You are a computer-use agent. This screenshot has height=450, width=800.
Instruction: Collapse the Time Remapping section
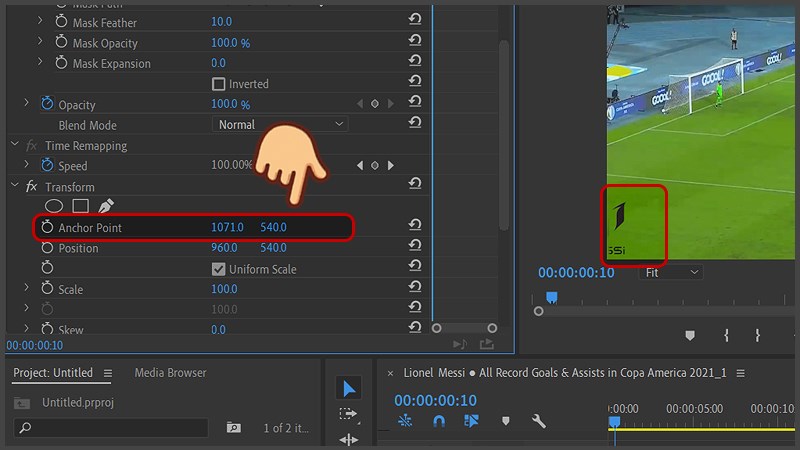(x=15, y=144)
